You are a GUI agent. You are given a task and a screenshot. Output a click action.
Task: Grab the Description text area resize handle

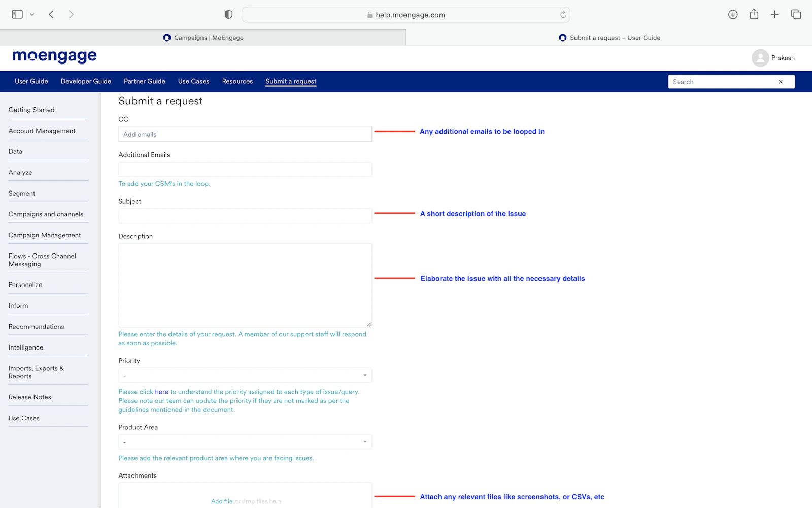369,324
